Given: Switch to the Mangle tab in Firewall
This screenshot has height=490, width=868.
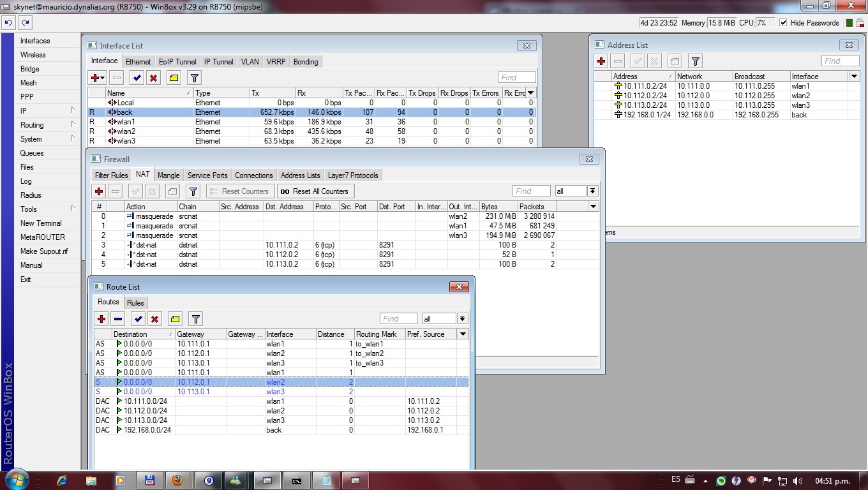Looking at the screenshot, I should pos(168,175).
